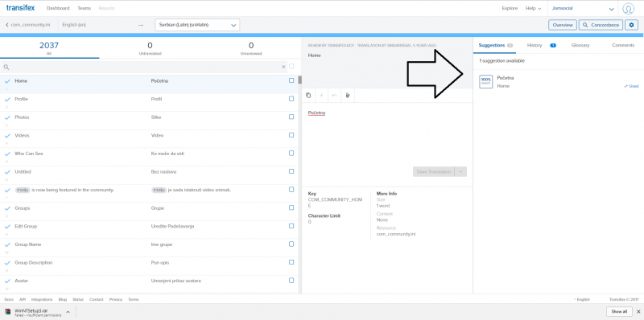644x320 pixels.
Task: Close the downloads bar
Action: tap(638, 312)
